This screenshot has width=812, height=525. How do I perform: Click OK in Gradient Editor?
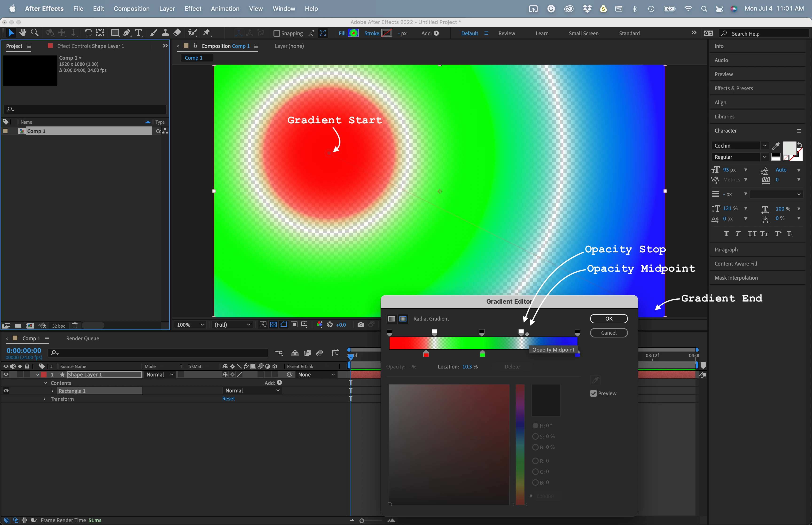click(609, 318)
